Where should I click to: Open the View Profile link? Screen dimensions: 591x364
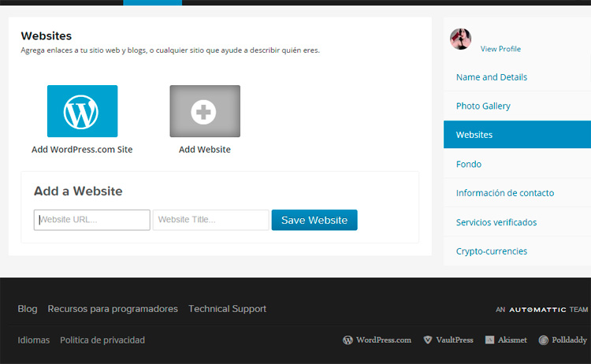point(500,49)
